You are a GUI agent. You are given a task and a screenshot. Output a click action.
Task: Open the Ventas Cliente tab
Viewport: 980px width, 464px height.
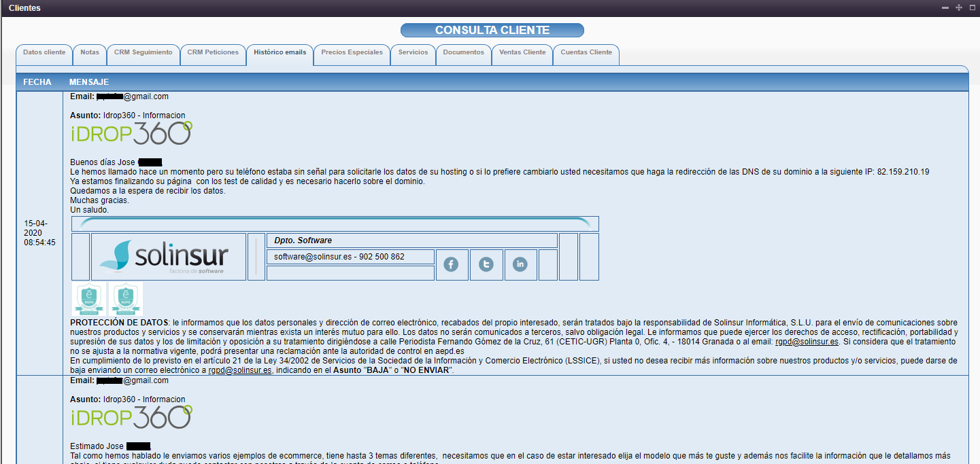(x=522, y=55)
